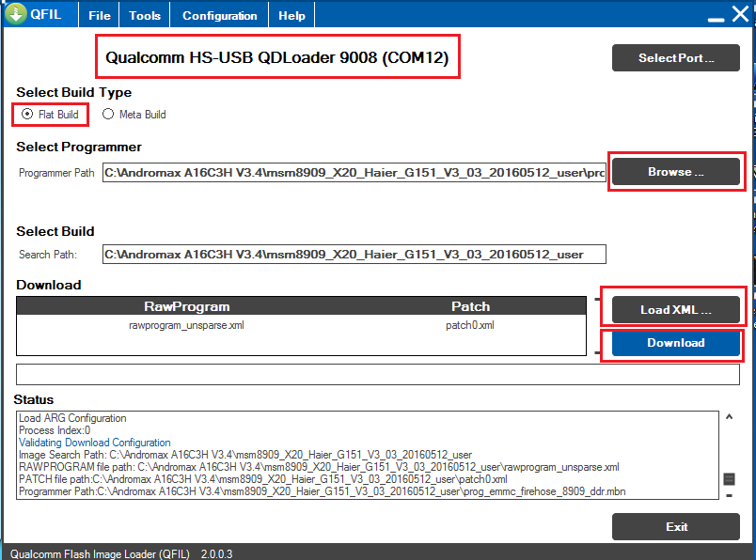Open the Configuration menu
756x560 pixels.
219,15
